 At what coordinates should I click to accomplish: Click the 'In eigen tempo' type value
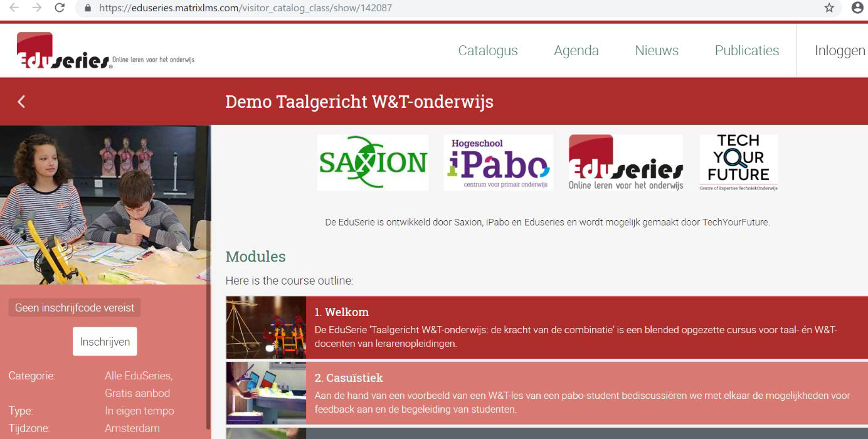(x=139, y=411)
